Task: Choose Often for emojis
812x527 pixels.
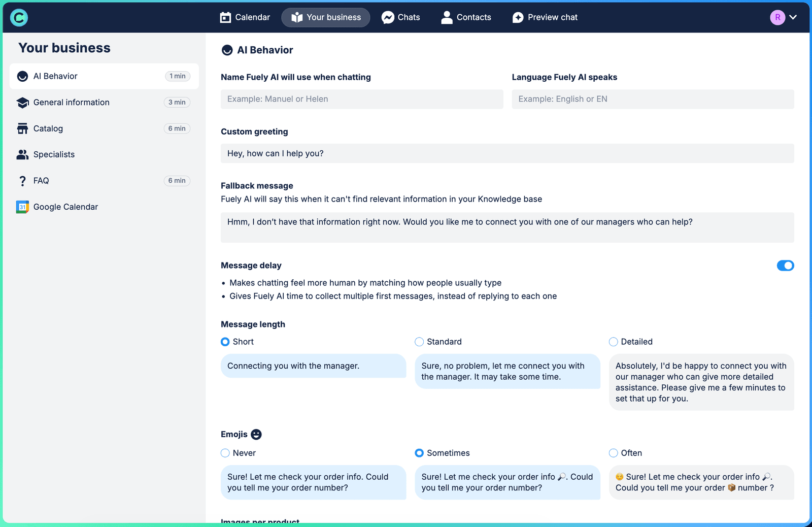Action: tap(614, 453)
